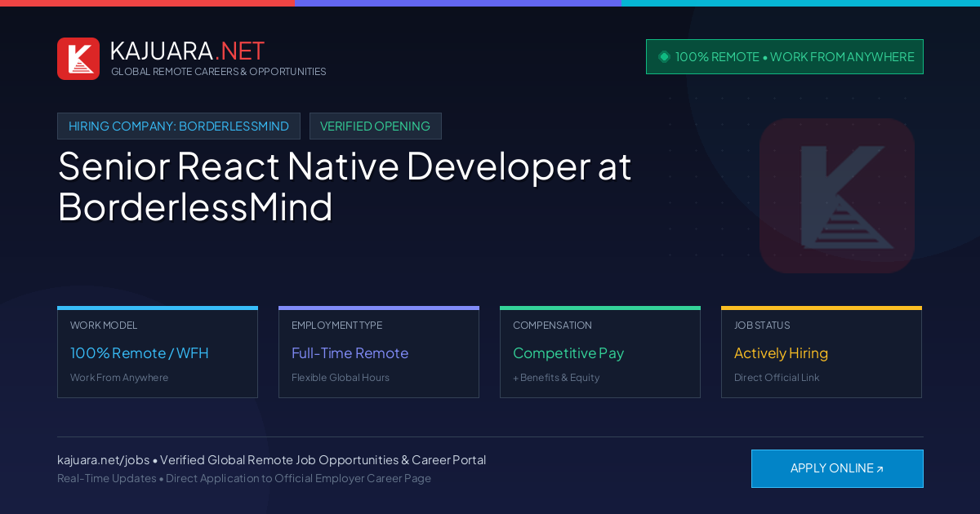Select the 100% Remote Work From Anywhere badge
This screenshot has width=980, height=514.
tap(785, 57)
